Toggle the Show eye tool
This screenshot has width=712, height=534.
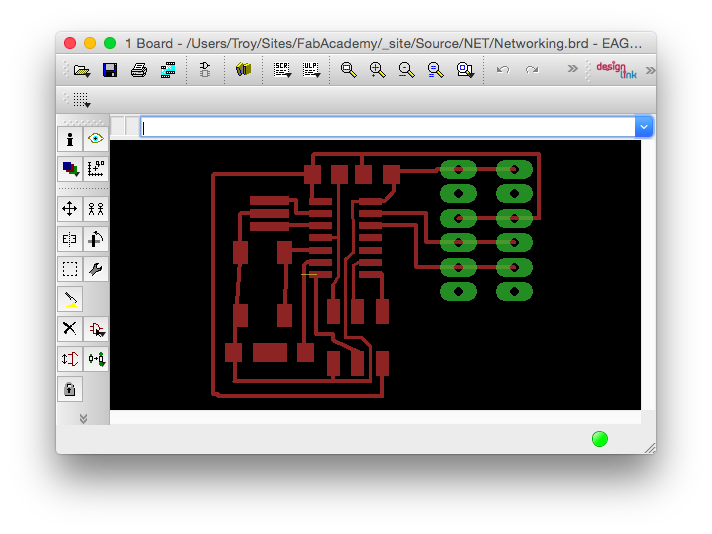pos(96,139)
